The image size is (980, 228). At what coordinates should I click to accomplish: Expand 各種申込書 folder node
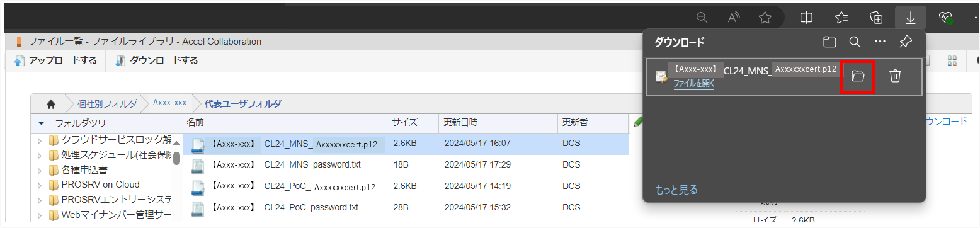click(40, 170)
